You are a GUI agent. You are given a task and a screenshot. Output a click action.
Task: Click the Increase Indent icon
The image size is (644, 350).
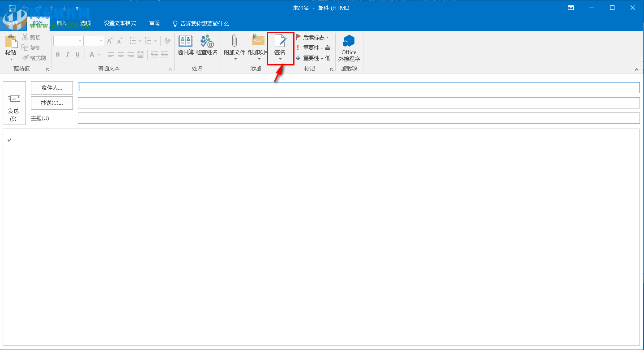coord(164,55)
